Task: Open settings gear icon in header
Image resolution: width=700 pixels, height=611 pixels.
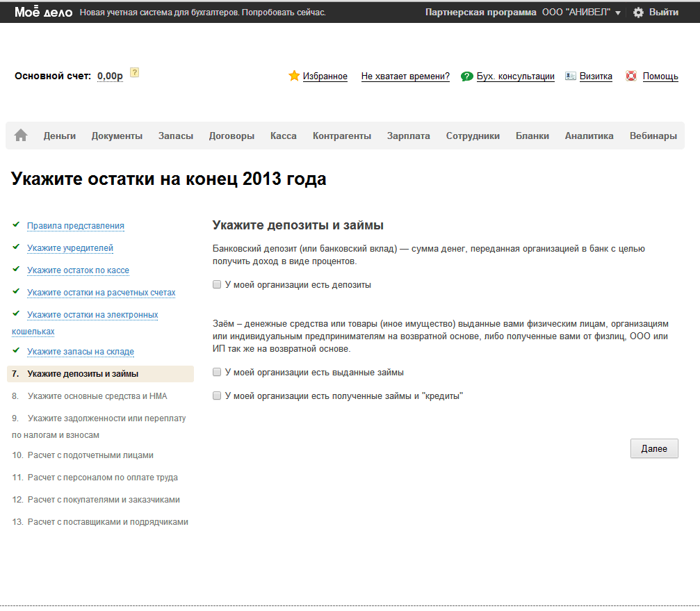Action: (638, 13)
